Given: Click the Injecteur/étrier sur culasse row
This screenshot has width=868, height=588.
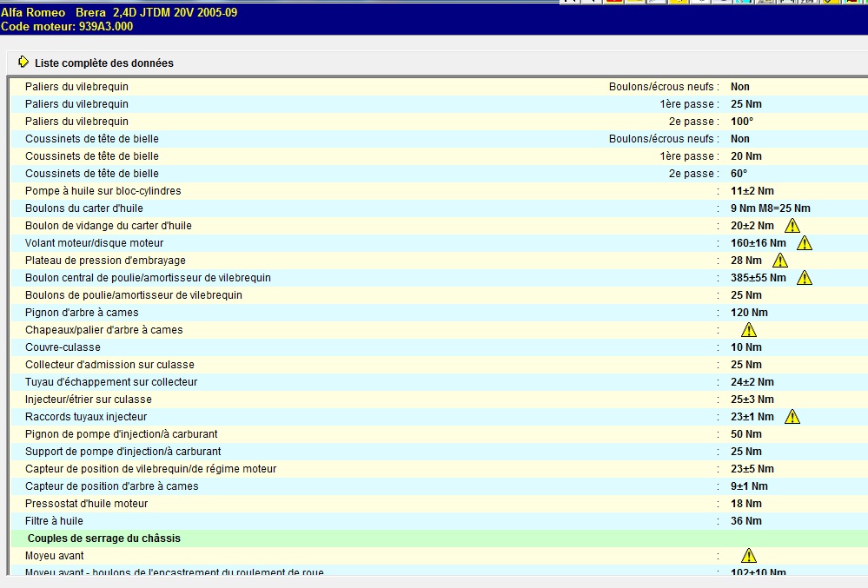Looking at the screenshot, I should (89, 400).
